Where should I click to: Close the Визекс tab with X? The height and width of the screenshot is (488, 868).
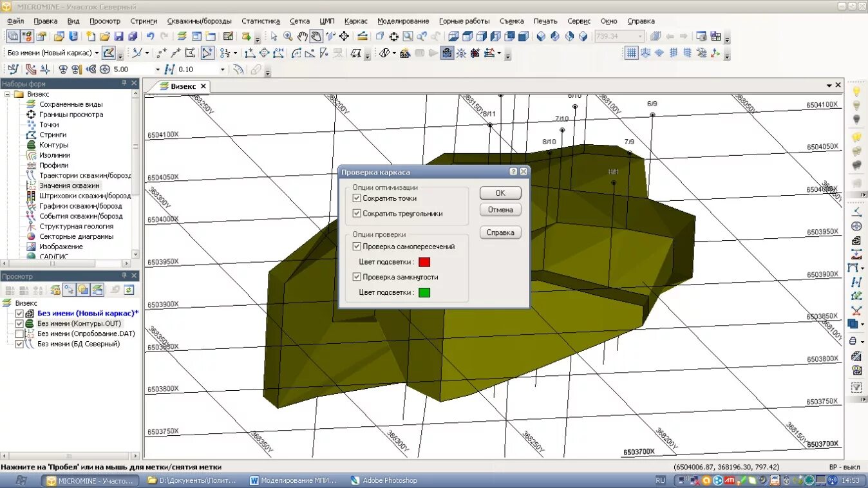click(203, 86)
